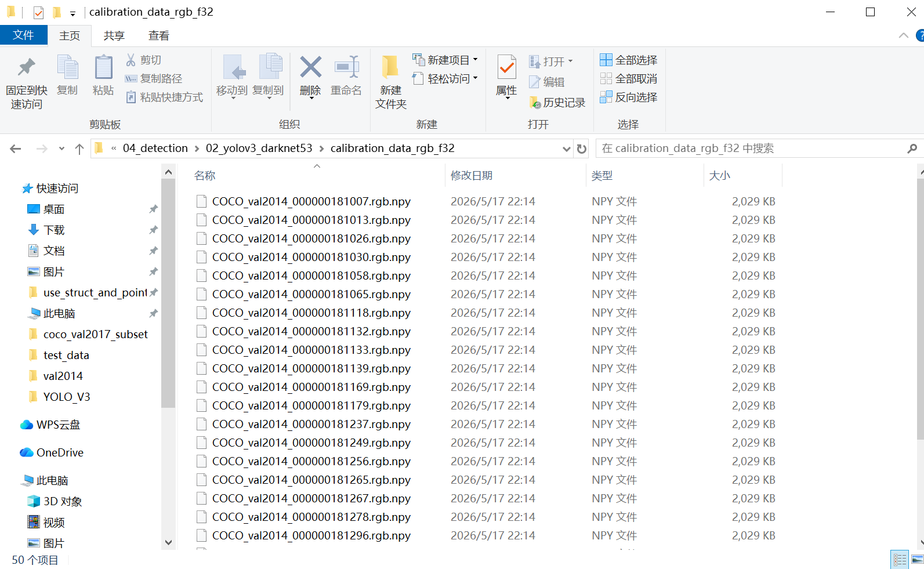Expand hidden breadcrumb path chevrons
This screenshot has width=924, height=569.
point(114,148)
